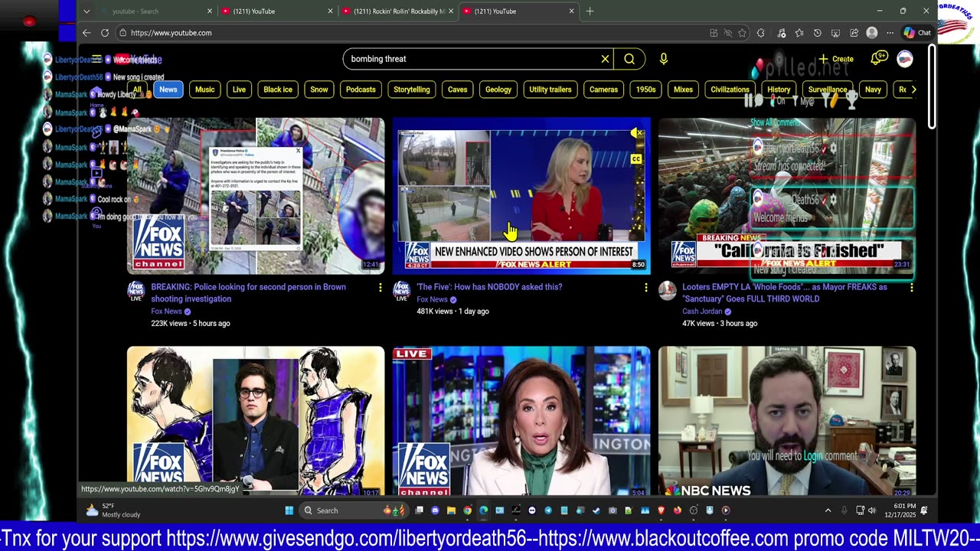Open Looters EMPTY LA 'Whole Foods' title
Image resolution: width=980 pixels, height=551 pixels.
[785, 293]
